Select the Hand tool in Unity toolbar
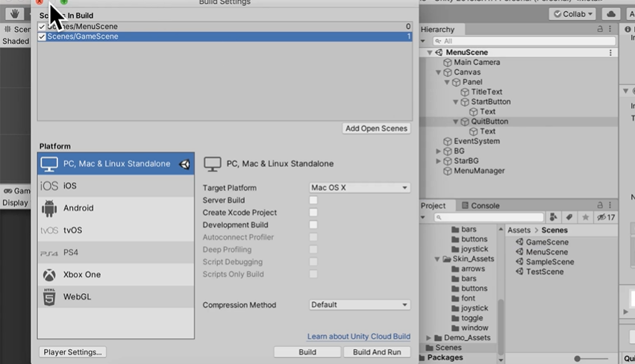635x364 pixels. [x=15, y=13]
